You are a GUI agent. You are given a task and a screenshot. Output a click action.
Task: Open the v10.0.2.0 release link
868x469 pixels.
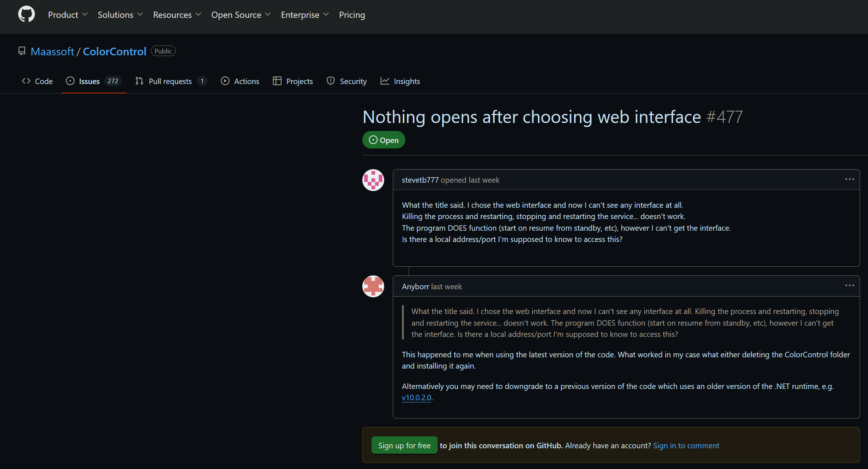[416, 398]
